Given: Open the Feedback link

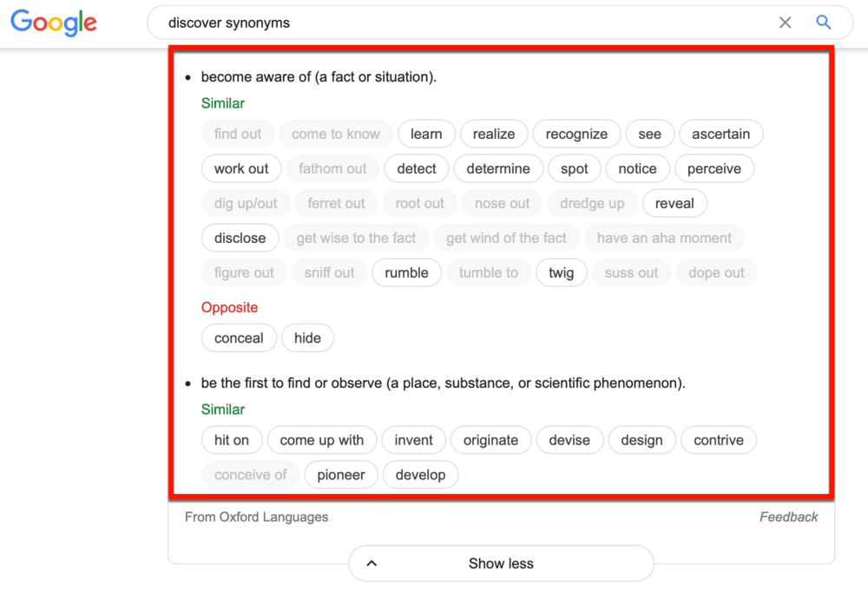Looking at the screenshot, I should click(x=788, y=516).
